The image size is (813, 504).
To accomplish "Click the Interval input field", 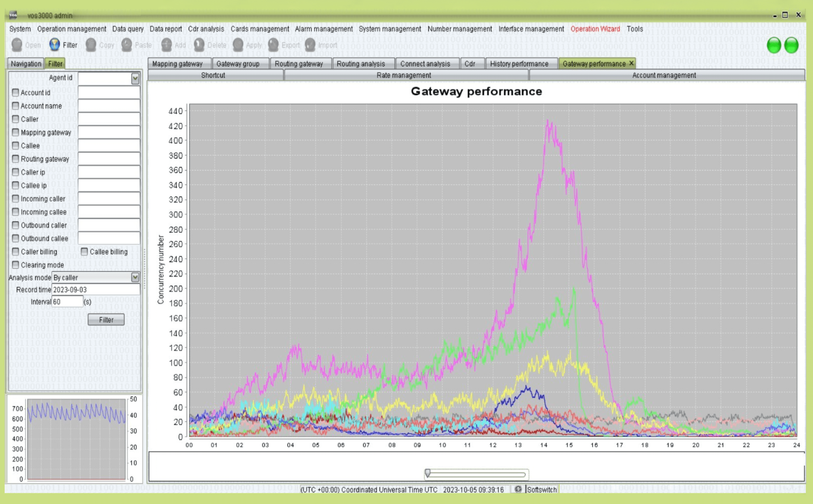I will [x=67, y=302].
